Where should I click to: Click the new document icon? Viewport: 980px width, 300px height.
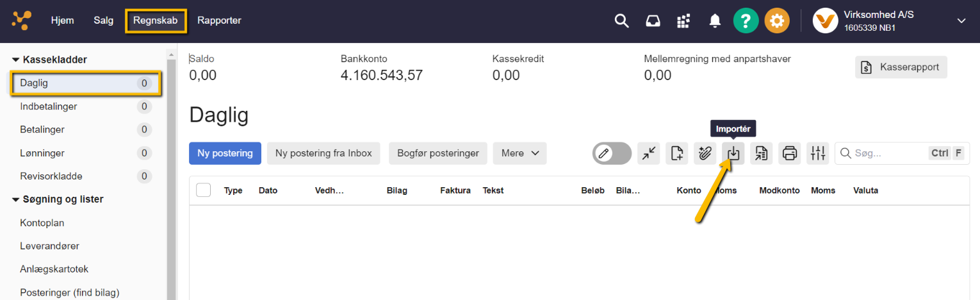point(677,153)
